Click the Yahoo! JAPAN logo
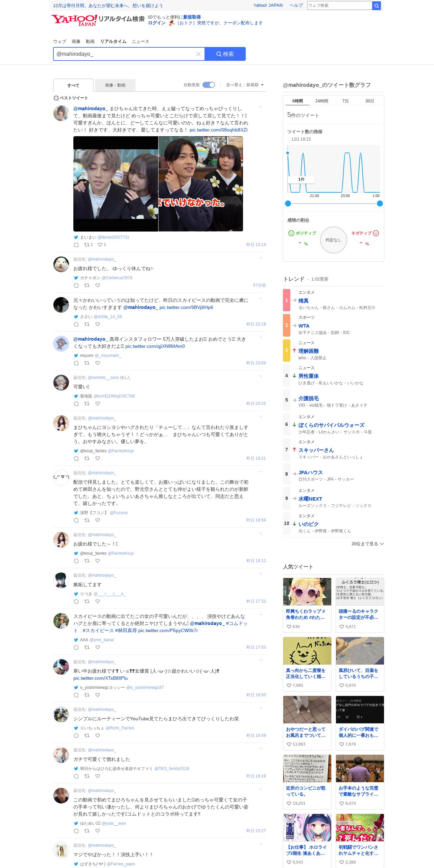 (74, 20)
